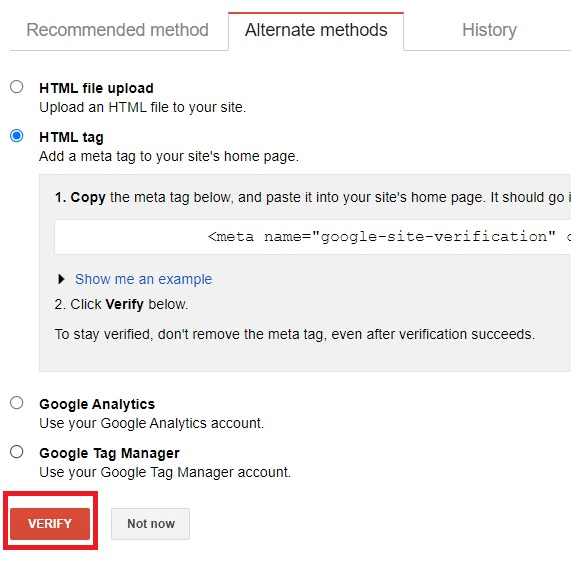Image resolution: width=571 pixels, height=563 pixels.
Task: Click 'Use your Google Tag Manager account.' text
Action: 165,472
